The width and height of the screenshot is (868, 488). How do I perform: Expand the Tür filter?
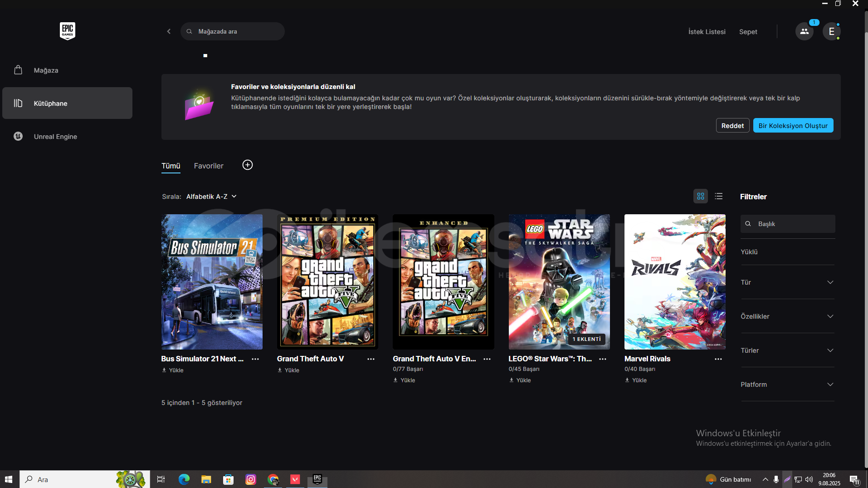click(787, 282)
